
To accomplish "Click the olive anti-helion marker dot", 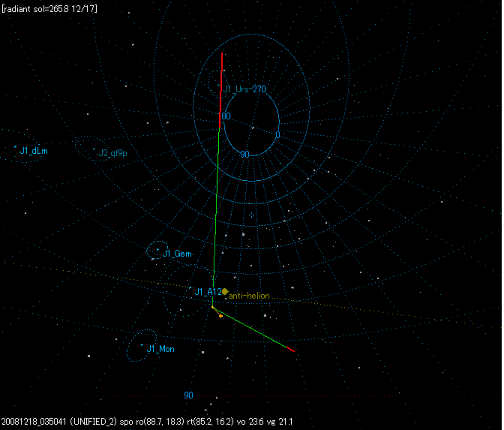I will tap(225, 291).
